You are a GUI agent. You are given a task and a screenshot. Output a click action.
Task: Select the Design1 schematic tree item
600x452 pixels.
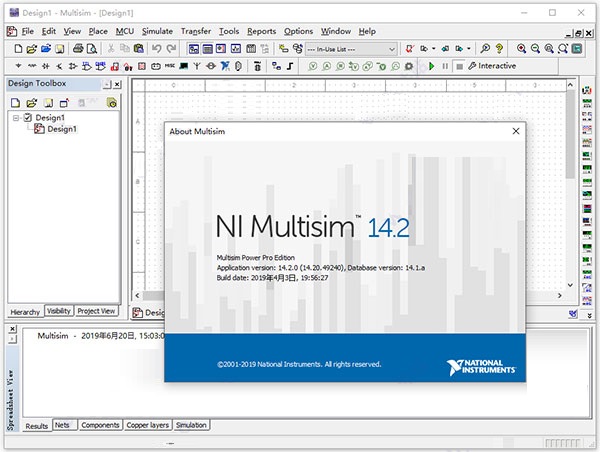(x=62, y=128)
